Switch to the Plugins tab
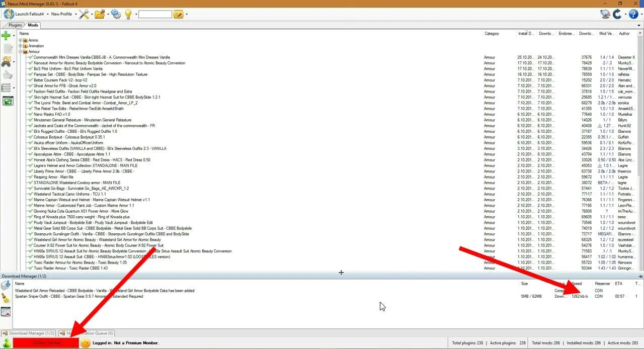Screen dimensions: 644x349 pos(15,25)
